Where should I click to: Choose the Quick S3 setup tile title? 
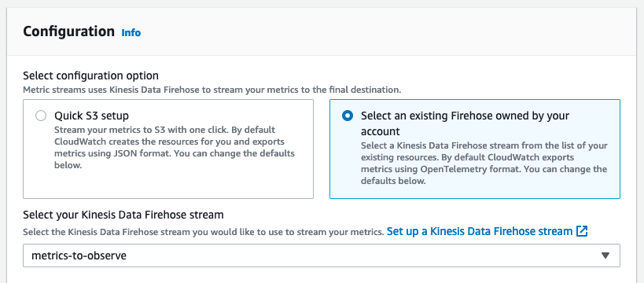[x=91, y=116]
